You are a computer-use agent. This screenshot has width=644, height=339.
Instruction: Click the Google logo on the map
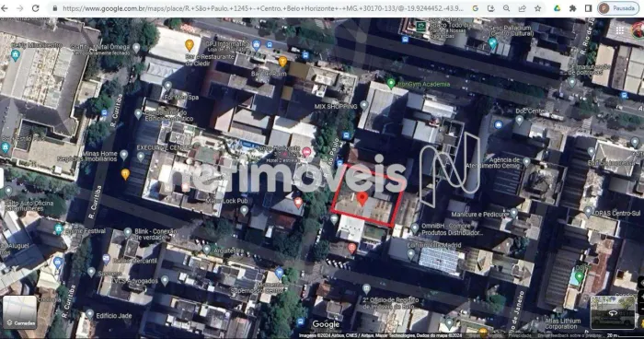pos(326,324)
